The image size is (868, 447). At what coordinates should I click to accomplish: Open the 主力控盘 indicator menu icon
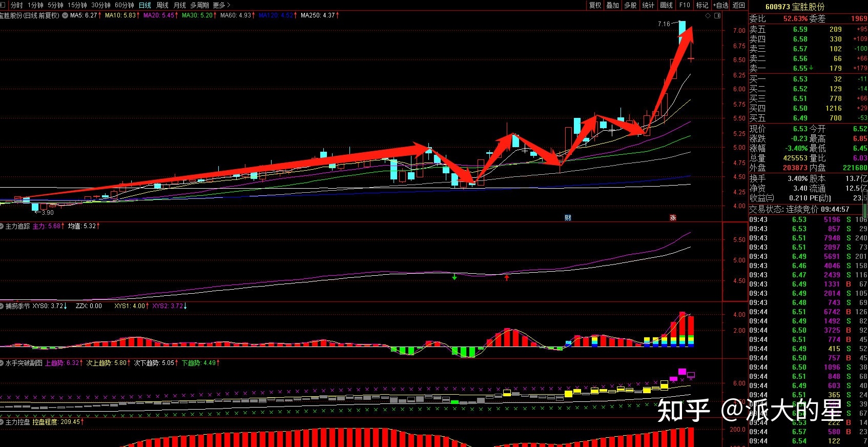[3, 422]
